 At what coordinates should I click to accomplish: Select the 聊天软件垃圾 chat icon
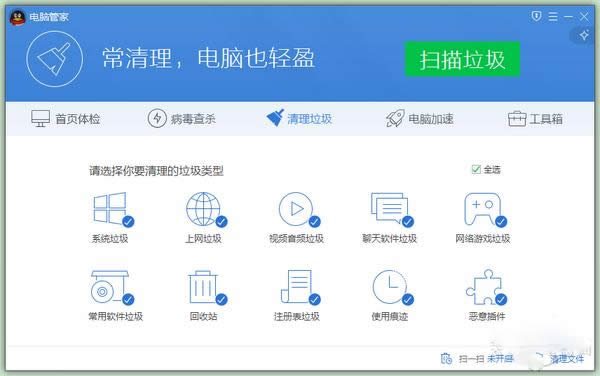(x=389, y=208)
